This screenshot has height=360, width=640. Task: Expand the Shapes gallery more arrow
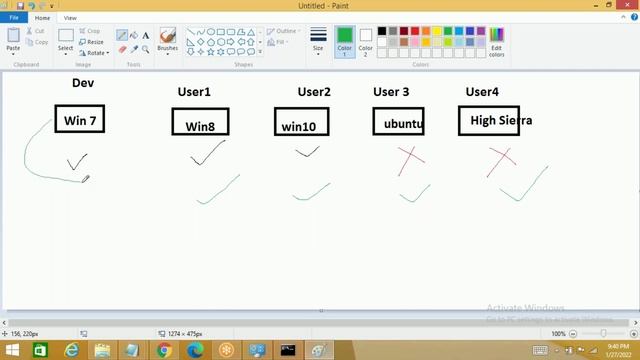click(260, 52)
